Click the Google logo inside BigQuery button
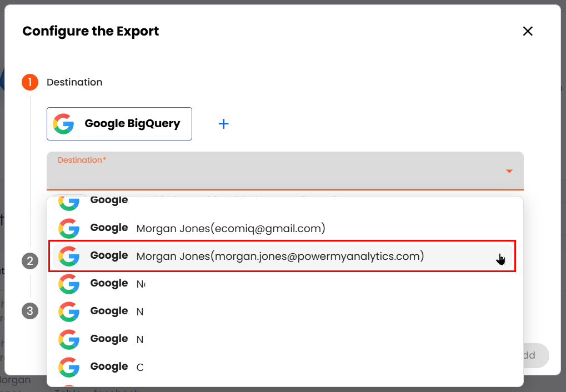The image size is (566, 392). point(64,124)
